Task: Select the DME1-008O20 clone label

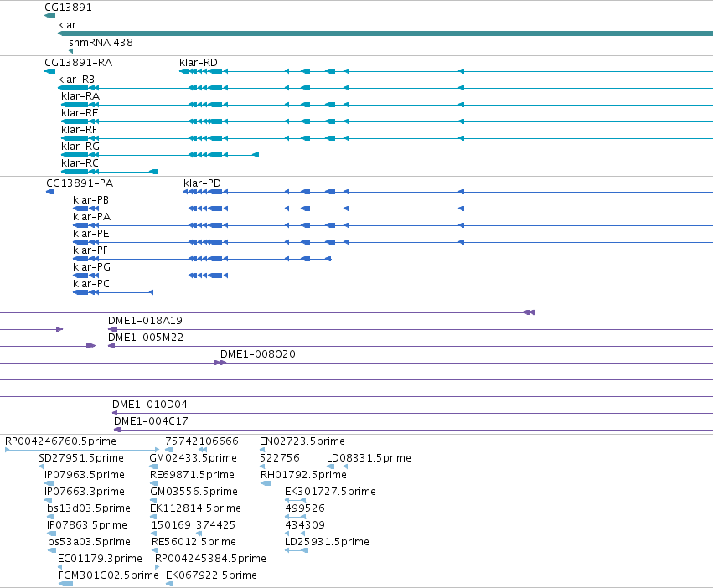Action: click(x=258, y=354)
